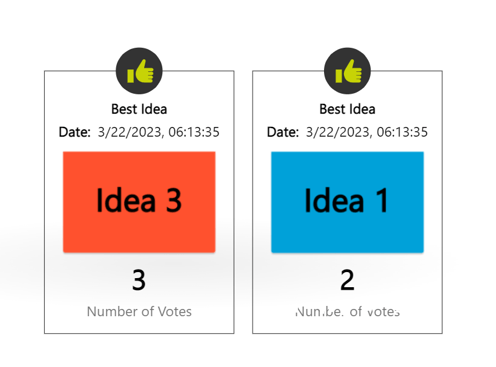Viewport: 496px width, 367px height.
Task: Click the time 06:13:35 on the Idea 3 card
Action: coord(194,132)
